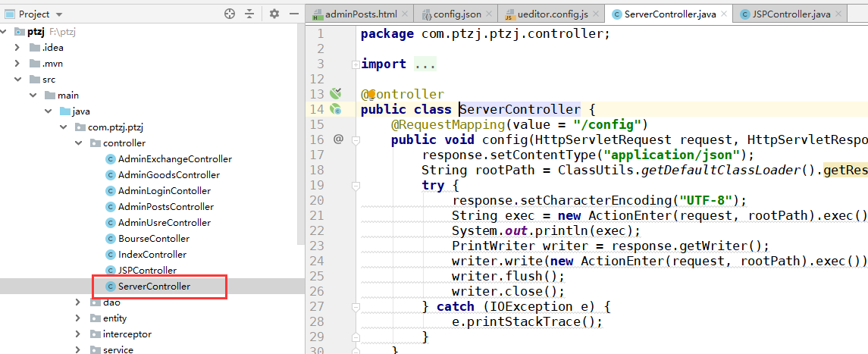868x354 pixels.
Task: Expand the entity package
Action: pyautogui.click(x=79, y=318)
